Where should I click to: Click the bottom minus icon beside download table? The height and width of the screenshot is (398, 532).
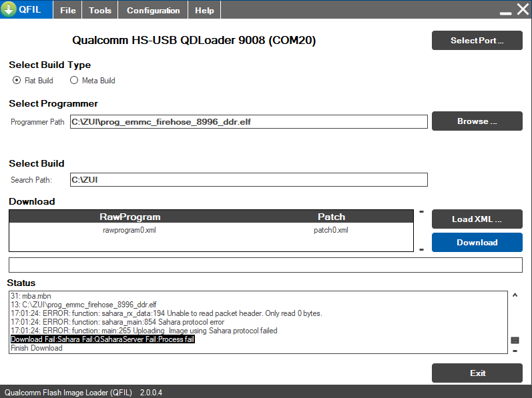click(421, 249)
